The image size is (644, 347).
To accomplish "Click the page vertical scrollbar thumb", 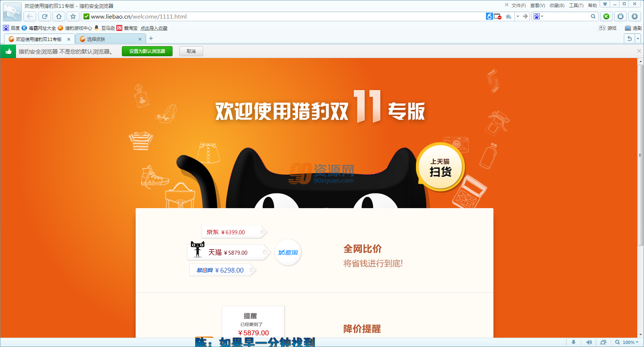I will pos(641,155).
